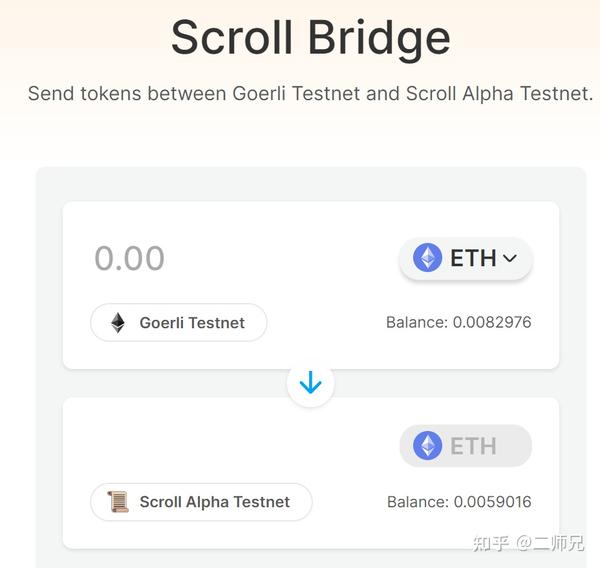600x568 pixels.
Task: Click the greyed-out ETH logo in the destination card
Action: coord(428,446)
